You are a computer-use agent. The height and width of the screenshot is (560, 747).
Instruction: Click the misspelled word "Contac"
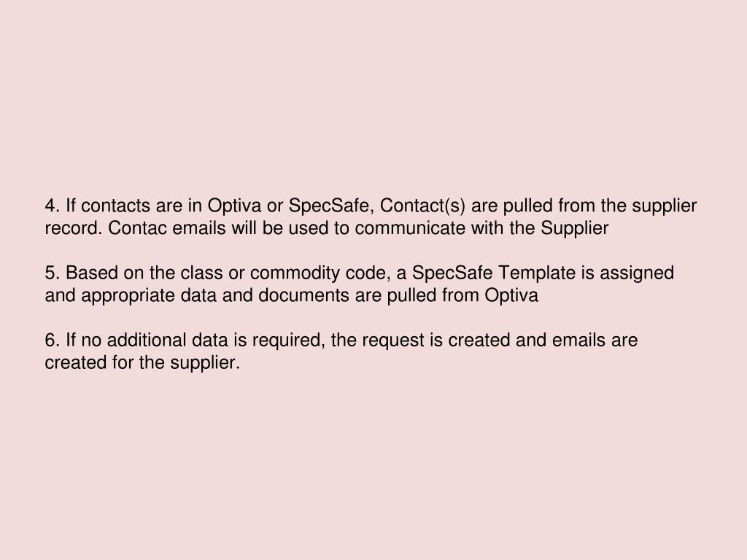138,228
